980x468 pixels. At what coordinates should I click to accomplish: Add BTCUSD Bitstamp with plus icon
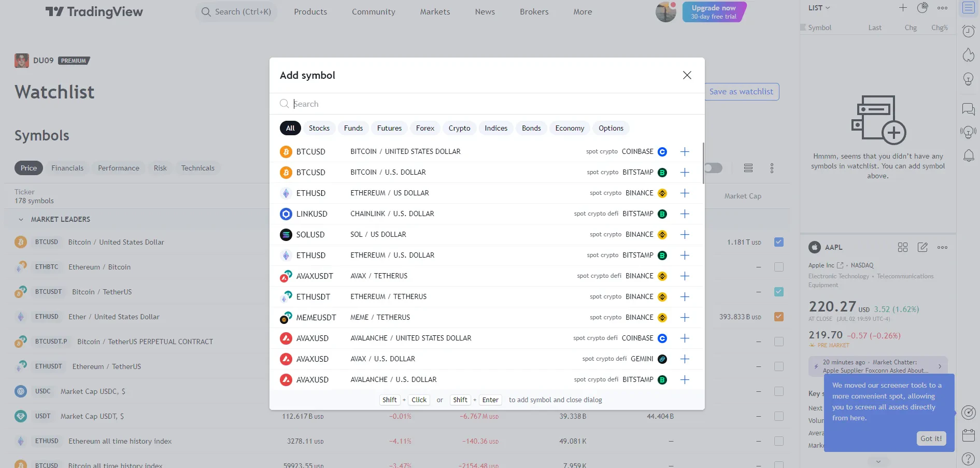pos(685,172)
